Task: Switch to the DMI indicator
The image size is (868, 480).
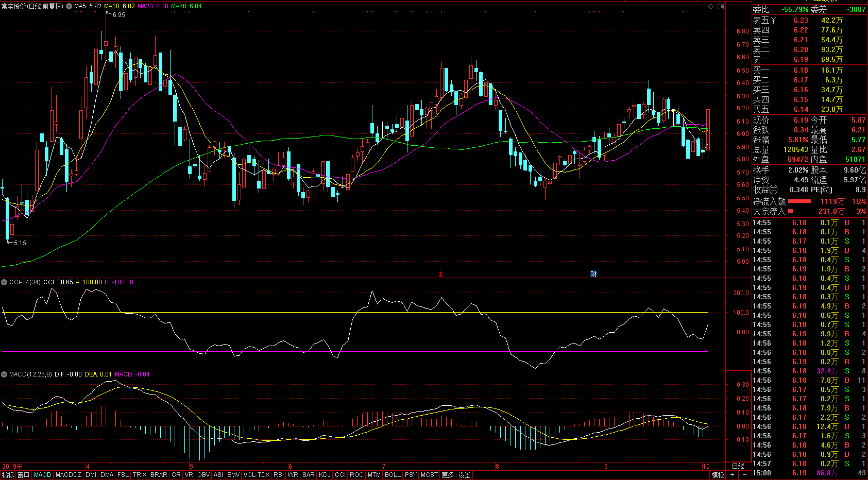Action: pos(91,475)
